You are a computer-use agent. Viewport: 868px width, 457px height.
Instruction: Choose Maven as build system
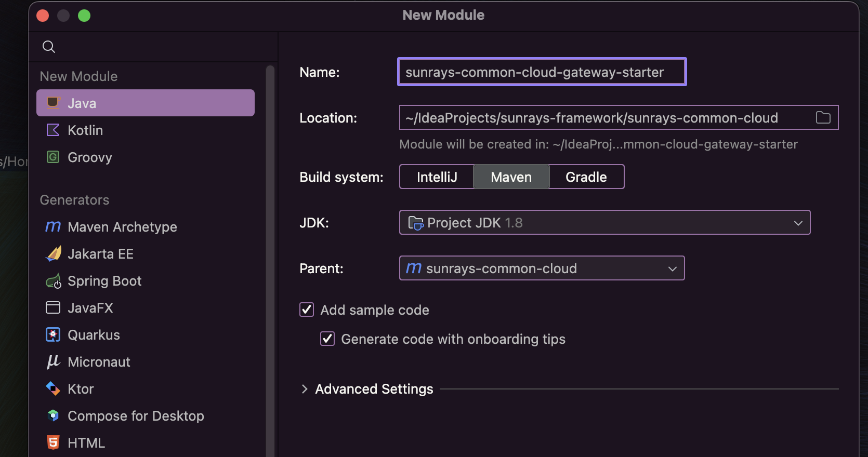coord(511,177)
